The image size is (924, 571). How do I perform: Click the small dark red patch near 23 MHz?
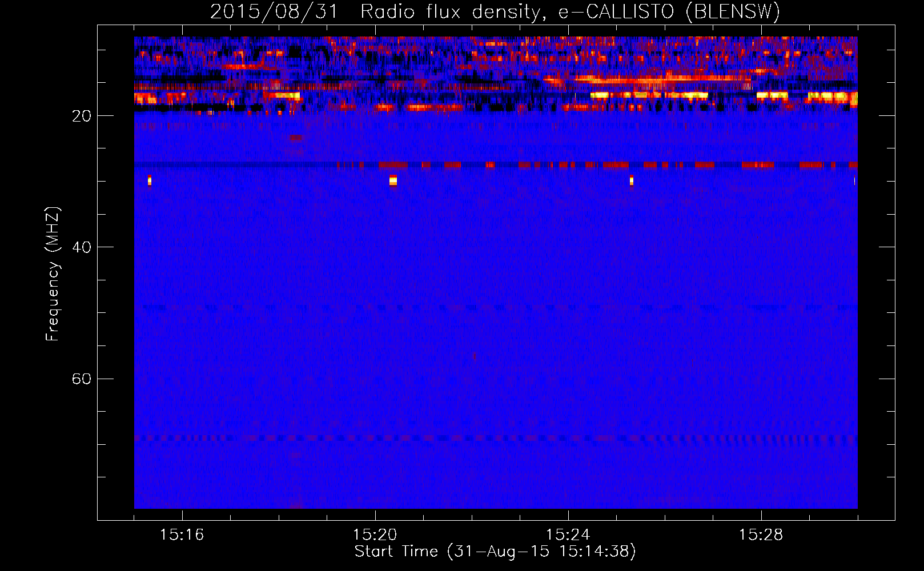(x=296, y=138)
